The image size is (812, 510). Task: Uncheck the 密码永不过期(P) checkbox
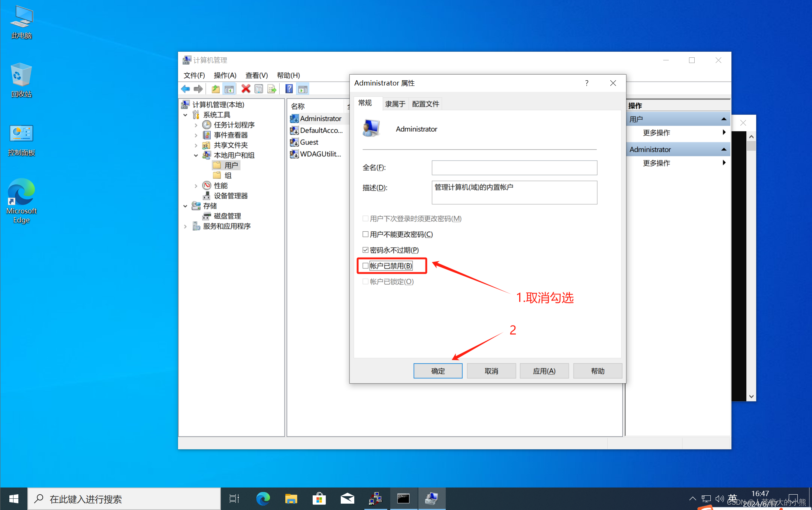pyautogui.click(x=366, y=250)
